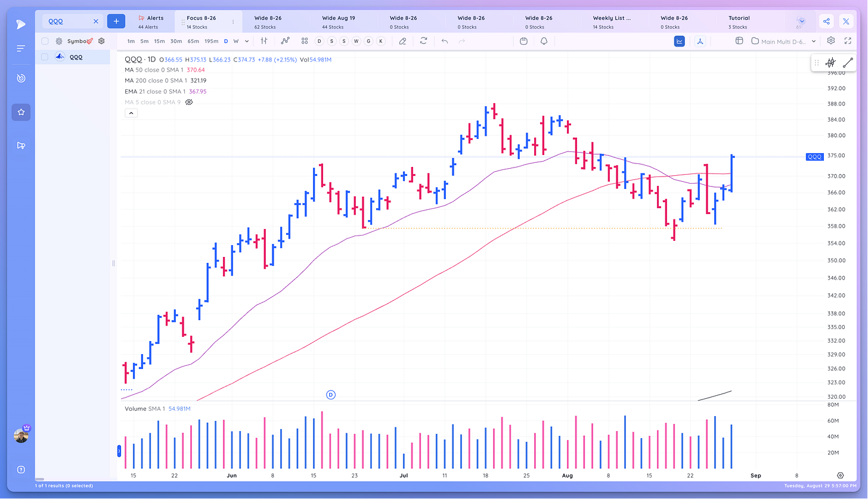
Task: Click the D dividend marker on the time axis
Action: (331, 395)
